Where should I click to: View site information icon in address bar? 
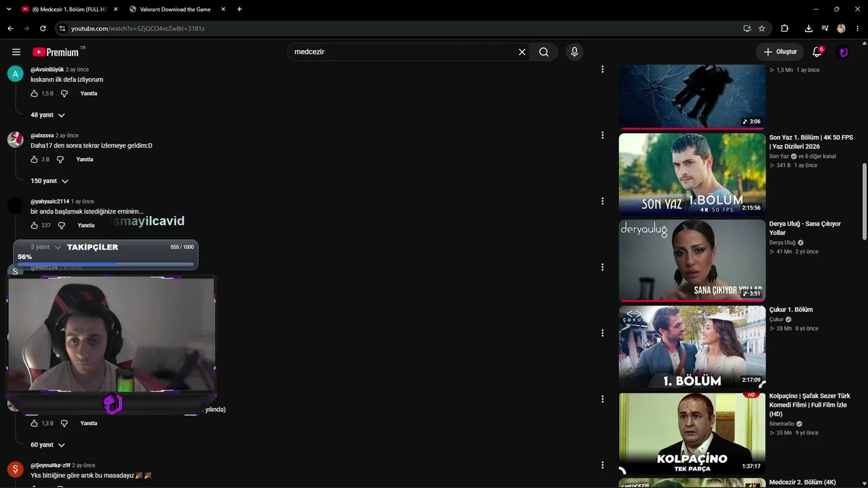point(62,28)
